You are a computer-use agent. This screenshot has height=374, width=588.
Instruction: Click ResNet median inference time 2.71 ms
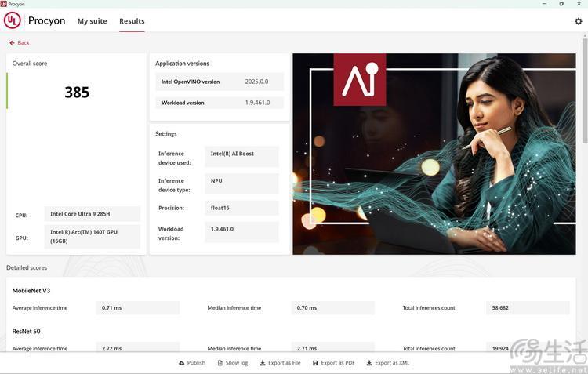[333, 347]
